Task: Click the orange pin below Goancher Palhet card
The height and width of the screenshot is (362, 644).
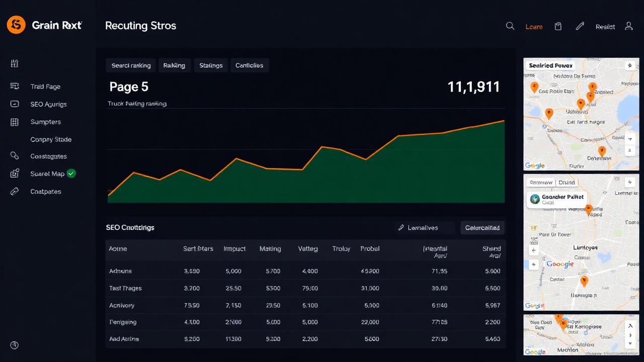Action: (588, 209)
